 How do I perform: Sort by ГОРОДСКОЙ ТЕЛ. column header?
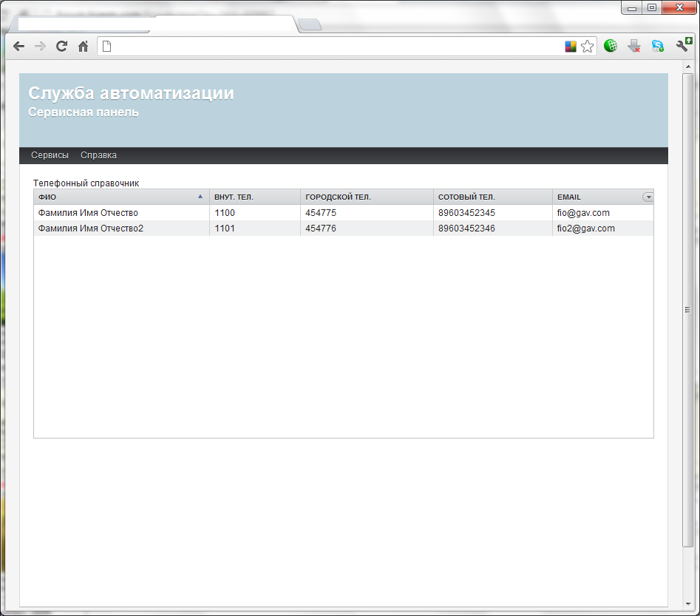366,197
